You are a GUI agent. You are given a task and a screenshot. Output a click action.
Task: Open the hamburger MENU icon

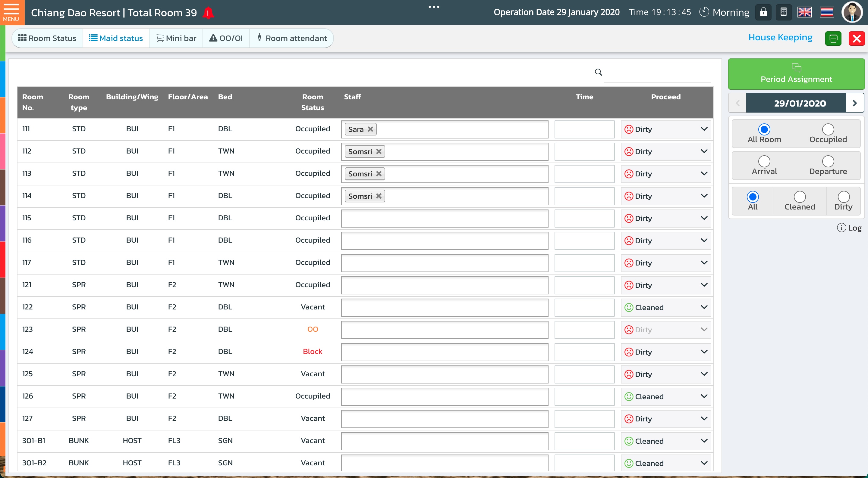(x=11, y=12)
